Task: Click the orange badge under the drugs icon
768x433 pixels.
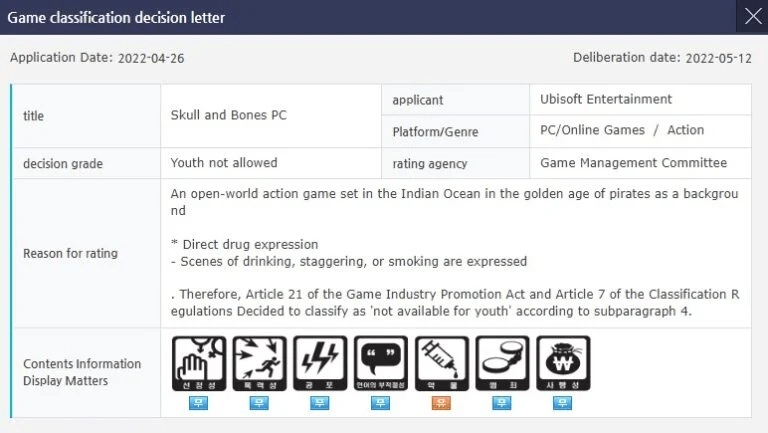Action: [x=441, y=404]
